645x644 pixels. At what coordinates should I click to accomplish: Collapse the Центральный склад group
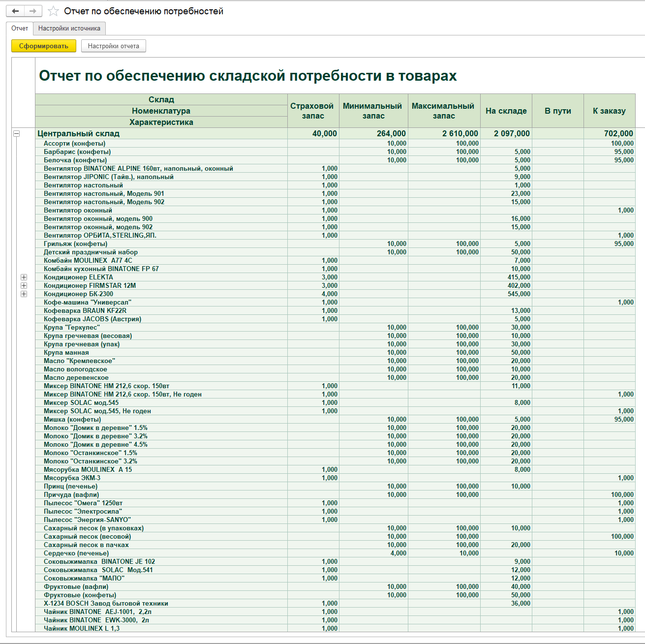click(x=16, y=133)
